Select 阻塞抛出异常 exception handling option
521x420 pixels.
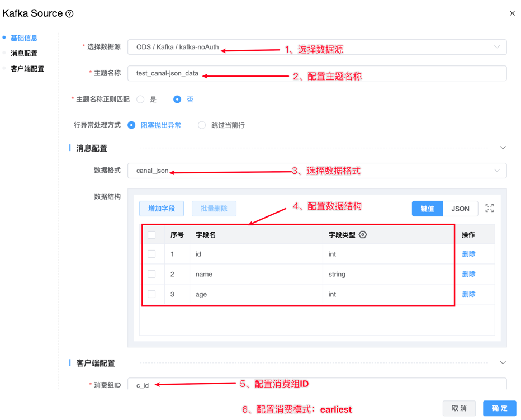132,125
